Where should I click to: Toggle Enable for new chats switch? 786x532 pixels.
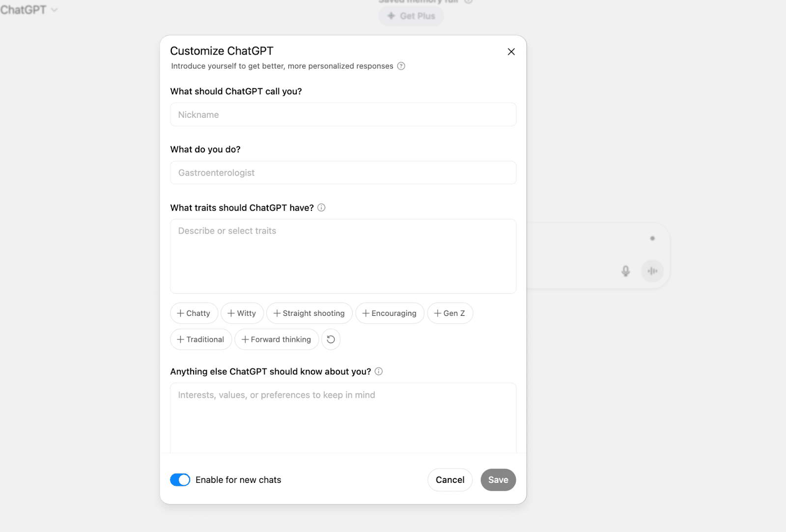pyautogui.click(x=180, y=480)
